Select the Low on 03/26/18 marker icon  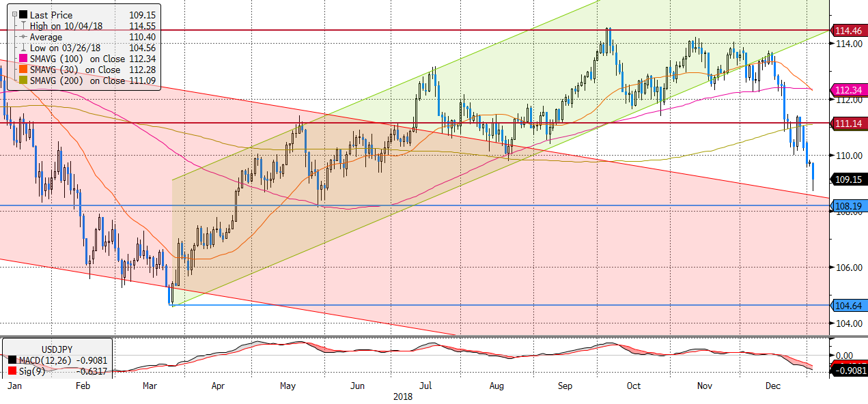coord(24,48)
